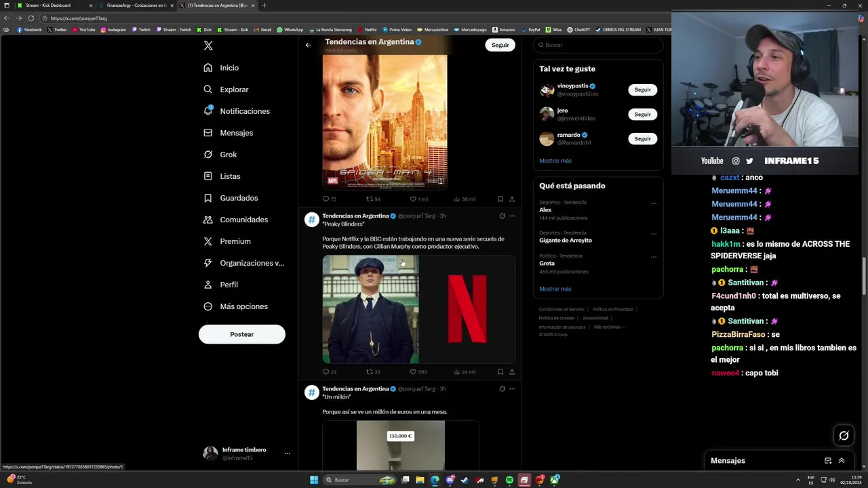Screen dimensions: 868x488
Task: Click the back arrow in profile header
Action: coord(308,45)
